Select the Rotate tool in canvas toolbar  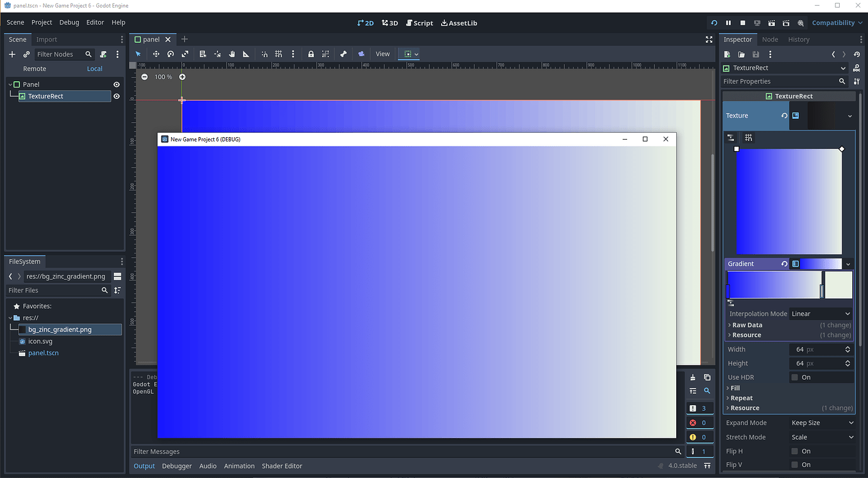pyautogui.click(x=170, y=53)
